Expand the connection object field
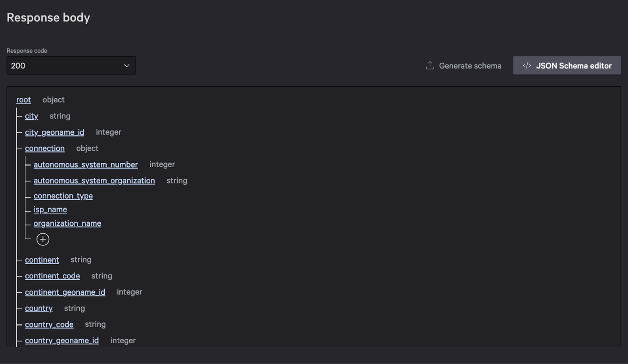The image size is (628, 364). pos(45,148)
